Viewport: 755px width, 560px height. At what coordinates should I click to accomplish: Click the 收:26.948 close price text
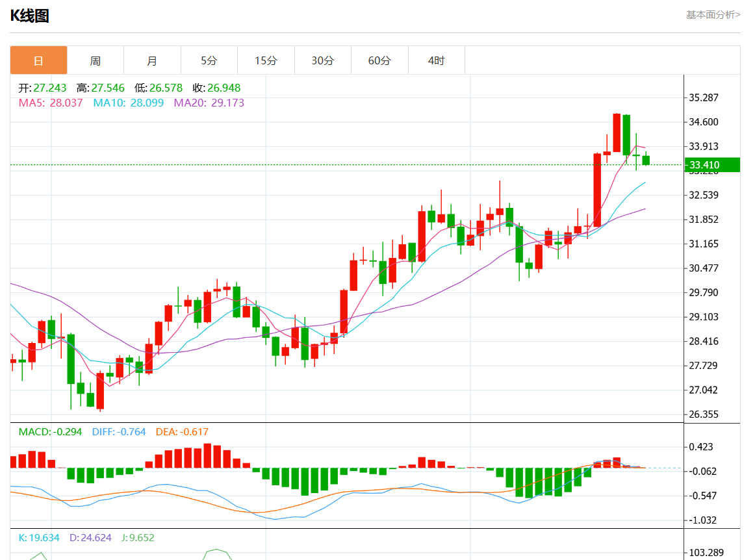click(x=216, y=88)
